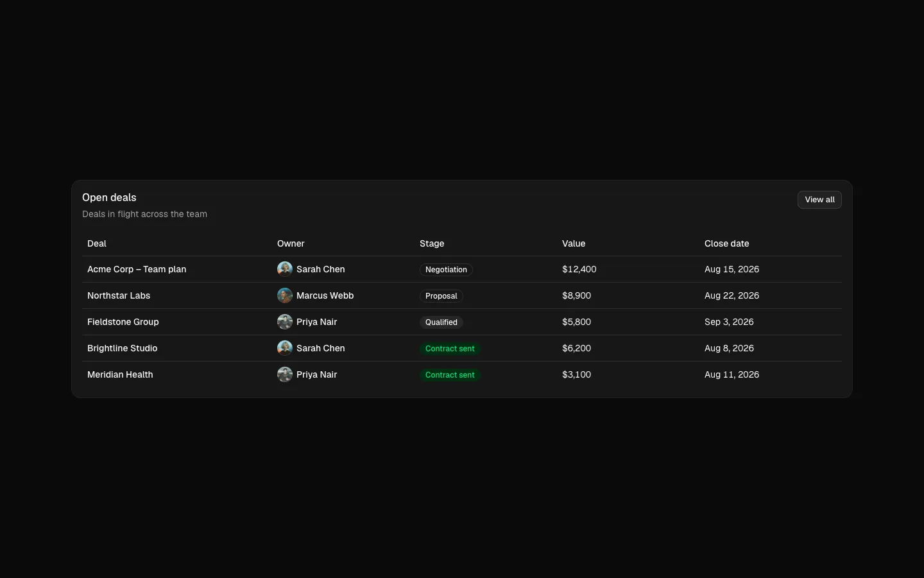Click the Deal column header
Viewport: 924px width, 578px height.
[x=97, y=243]
